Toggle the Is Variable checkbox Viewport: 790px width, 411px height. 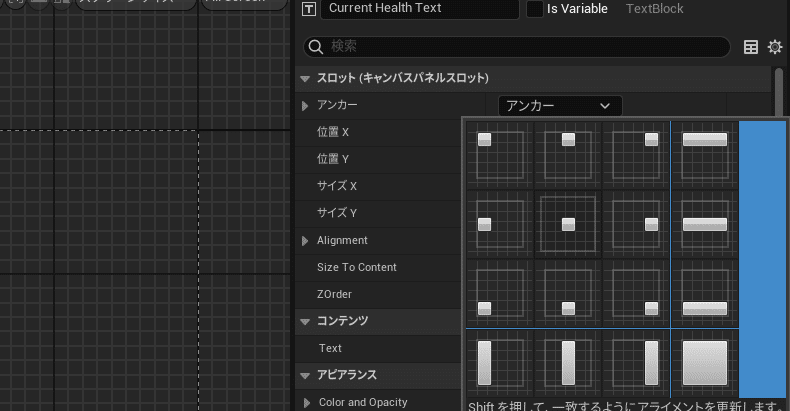535,9
